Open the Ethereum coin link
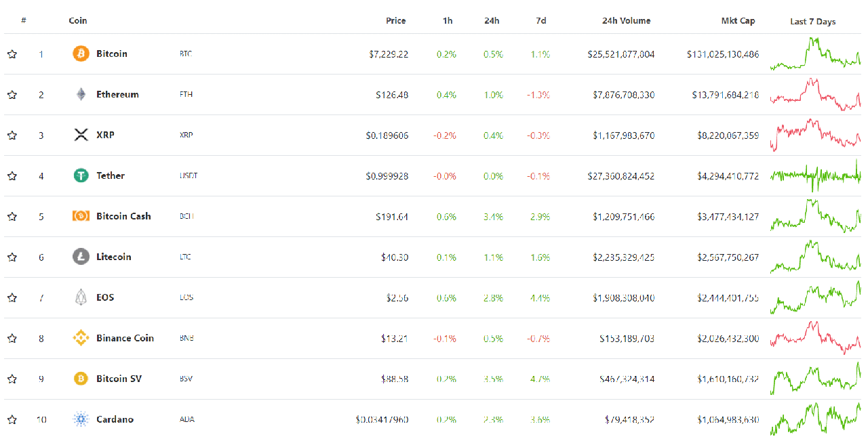The width and height of the screenshot is (868, 443). pyautogui.click(x=117, y=94)
